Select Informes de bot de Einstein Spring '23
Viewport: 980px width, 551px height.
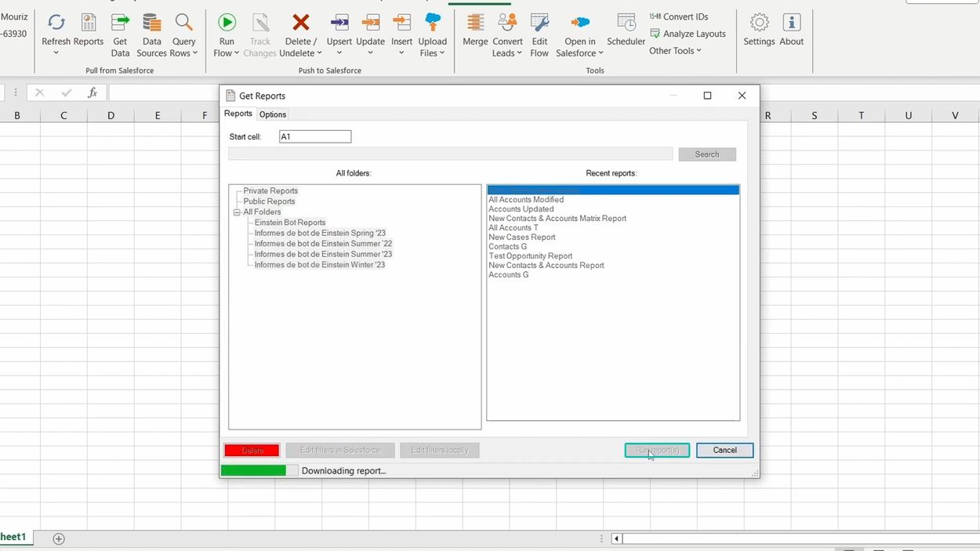[320, 233]
